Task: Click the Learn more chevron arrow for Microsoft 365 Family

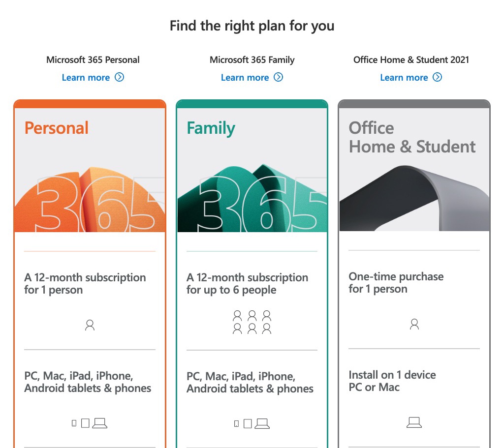Action: point(279,77)
